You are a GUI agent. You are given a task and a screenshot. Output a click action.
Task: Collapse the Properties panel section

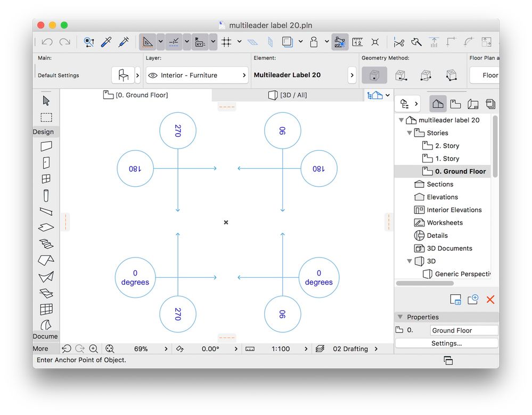tap(400, 317)
